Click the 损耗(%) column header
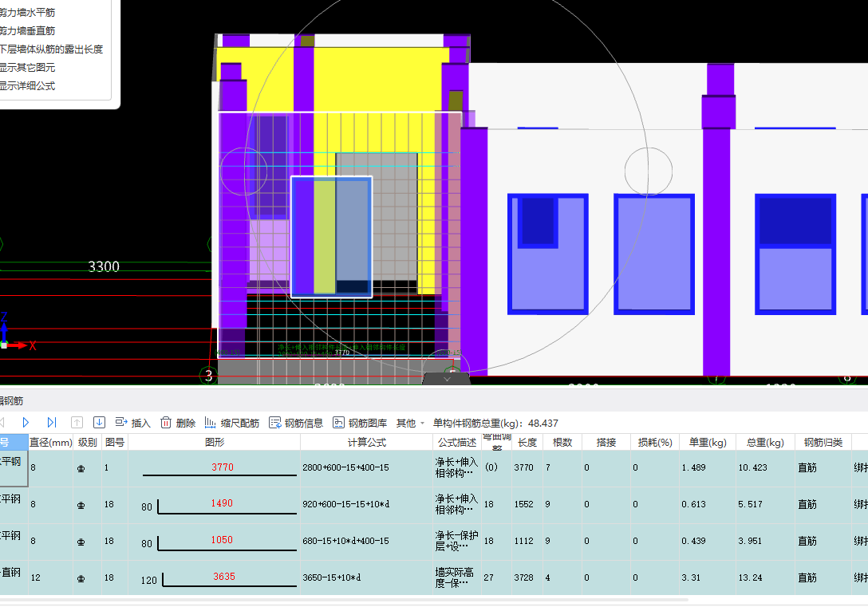Viewport: 868px width, 607px height. click(x=655, y=442)
